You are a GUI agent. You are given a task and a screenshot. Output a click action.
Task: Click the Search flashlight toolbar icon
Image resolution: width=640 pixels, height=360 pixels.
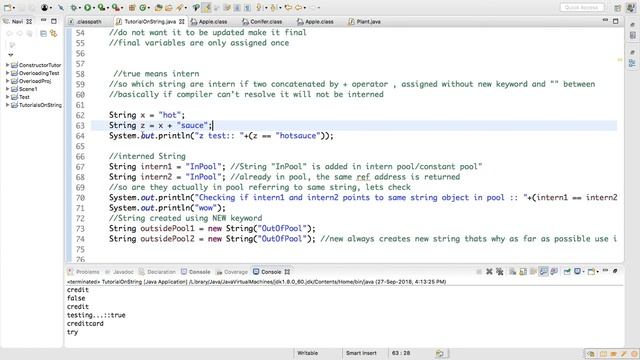point(180,7)
